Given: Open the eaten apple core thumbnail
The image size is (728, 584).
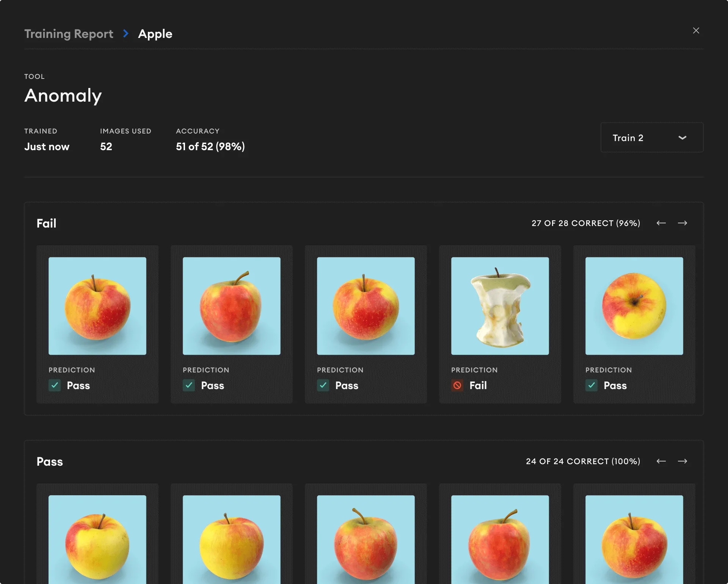Looking at the screenshot, I should pos(500,306).
